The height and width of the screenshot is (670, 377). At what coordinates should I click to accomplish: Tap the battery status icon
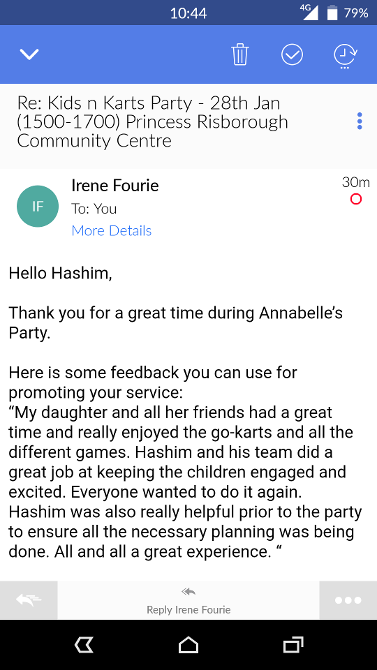pyautogui.click(x=332, y=12)
